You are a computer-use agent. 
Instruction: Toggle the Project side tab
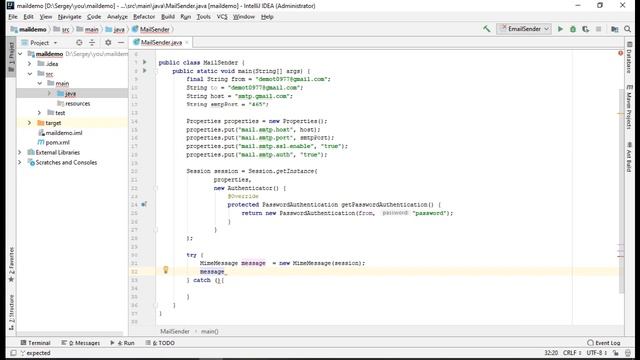tap(11, 57)
